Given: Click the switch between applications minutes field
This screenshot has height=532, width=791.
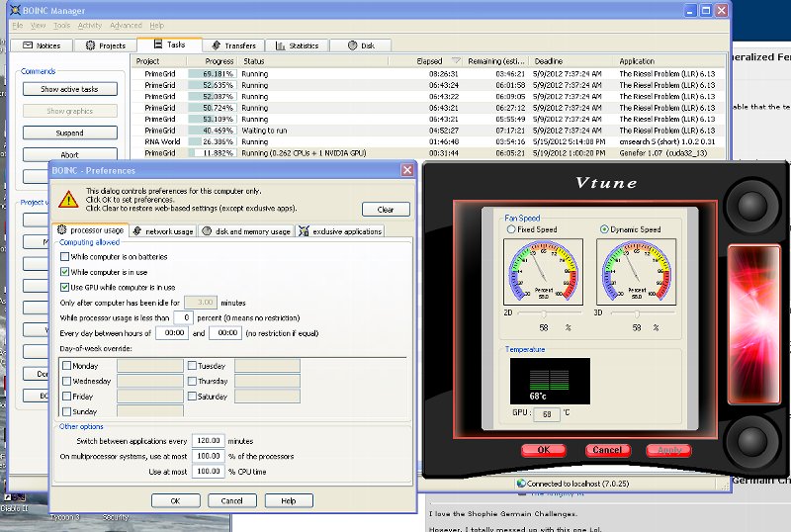Looking at the screenshot, I should coord(208,441).
